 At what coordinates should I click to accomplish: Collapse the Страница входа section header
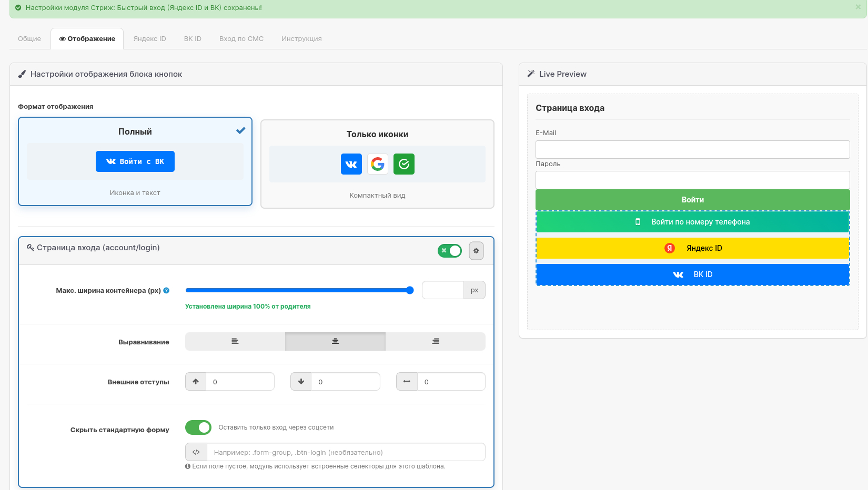[x=98, y=248]
